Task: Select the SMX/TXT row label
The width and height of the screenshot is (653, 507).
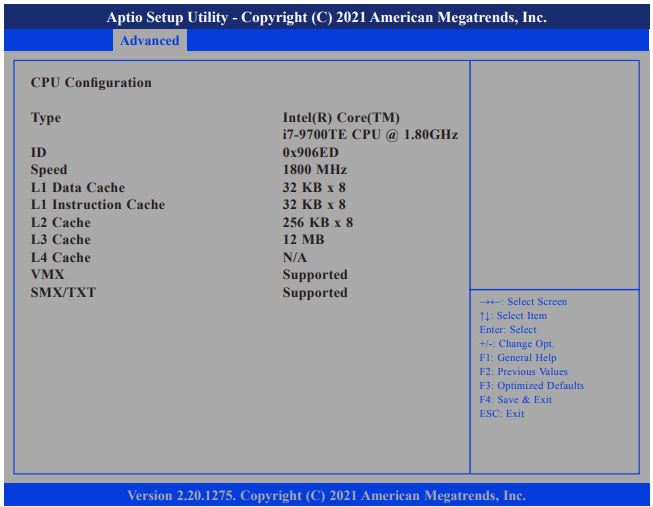Action: point(63,293)
